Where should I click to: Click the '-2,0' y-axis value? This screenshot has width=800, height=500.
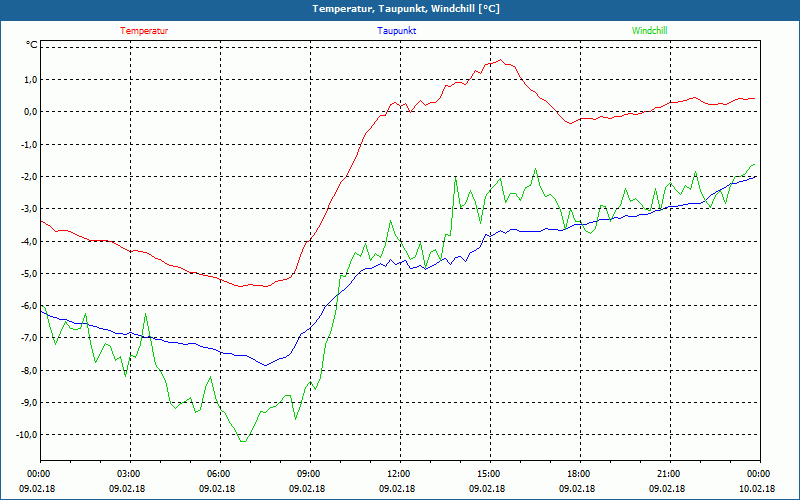(29, 177)
